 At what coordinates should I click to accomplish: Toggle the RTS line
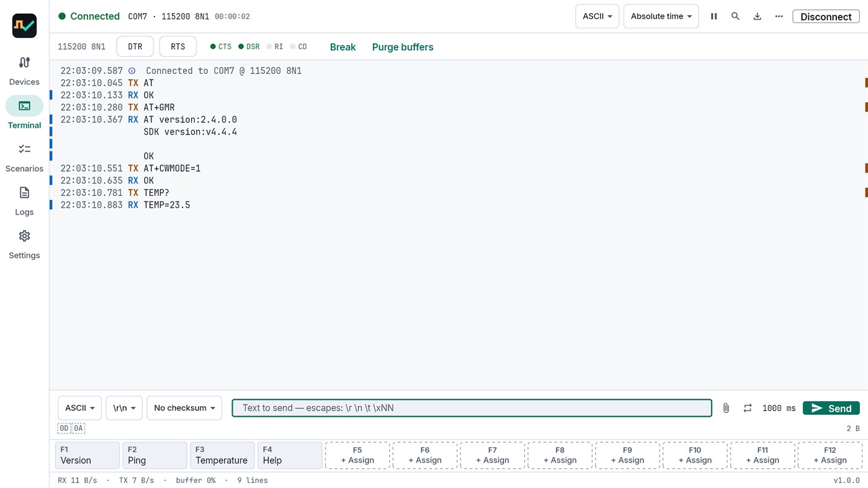tap(178, 47)
